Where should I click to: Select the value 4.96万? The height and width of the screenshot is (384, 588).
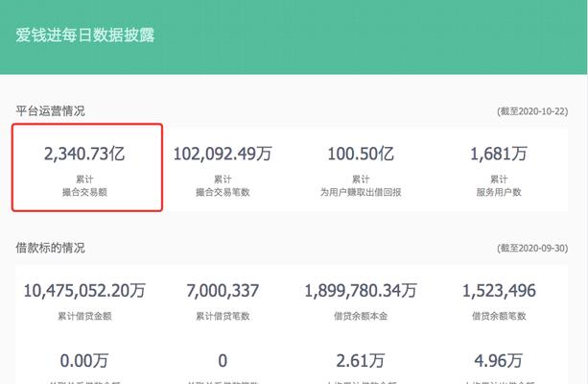click(499, 361)
